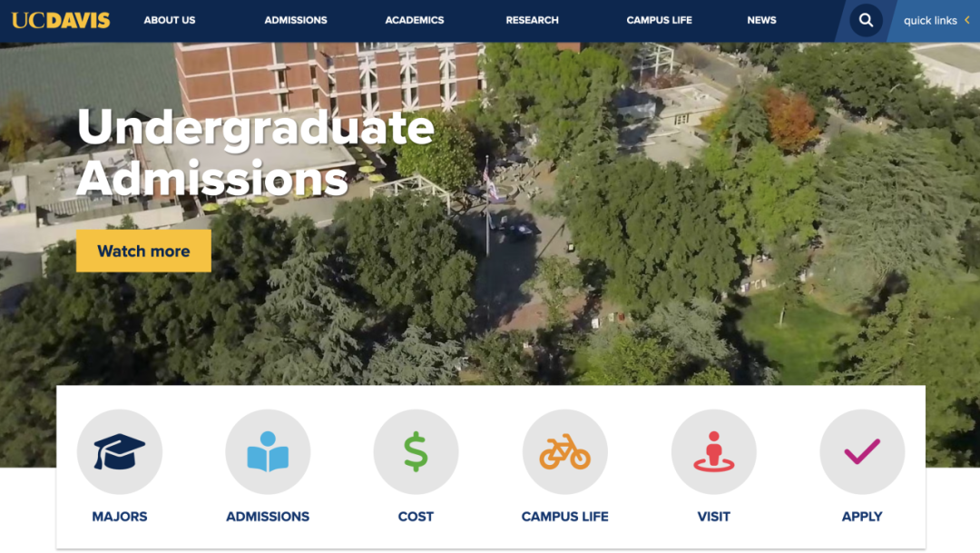Open search with the magnifying glass icon
The height and width of the screenshot is (553, 980).
coord(866,20)
